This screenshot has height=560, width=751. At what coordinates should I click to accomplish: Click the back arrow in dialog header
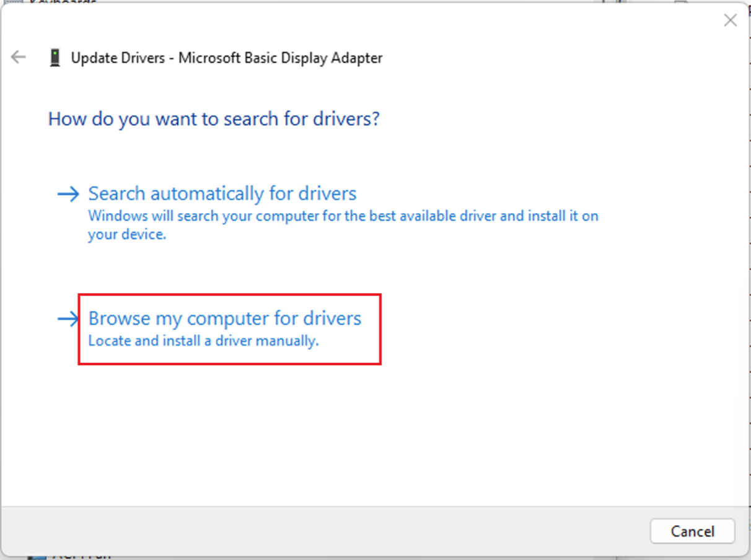point(19,58)
